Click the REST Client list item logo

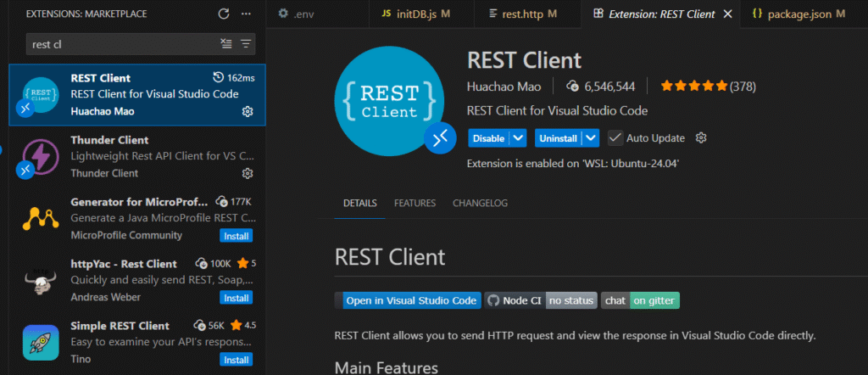click(41, 95)
